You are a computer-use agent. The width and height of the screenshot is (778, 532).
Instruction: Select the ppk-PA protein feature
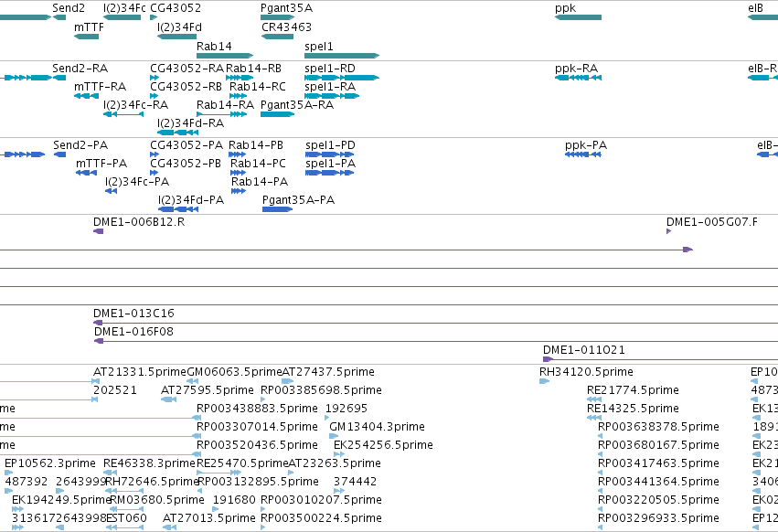[583, 154]
